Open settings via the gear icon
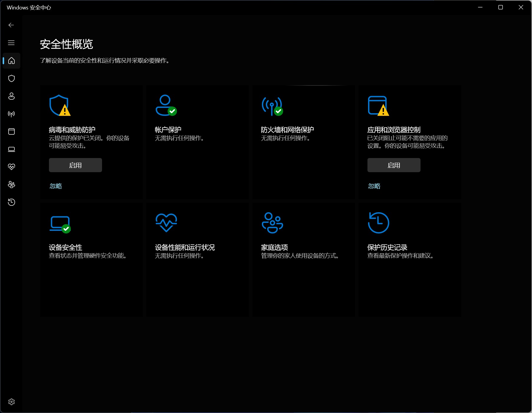532x413 pixels. 11,402
